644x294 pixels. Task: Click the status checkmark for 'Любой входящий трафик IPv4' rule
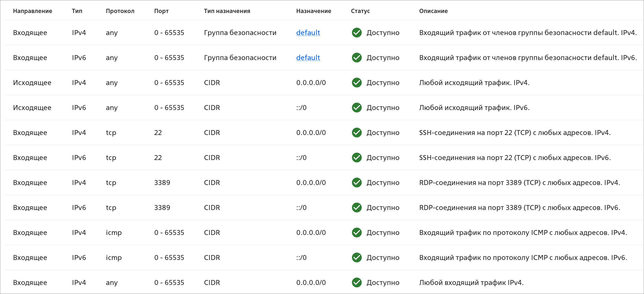(x=357, y=282)
